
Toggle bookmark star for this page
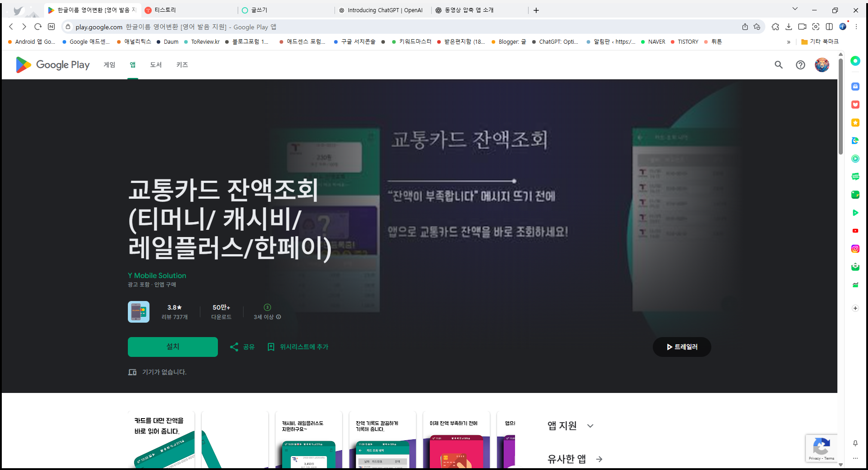tap(757, 27)
